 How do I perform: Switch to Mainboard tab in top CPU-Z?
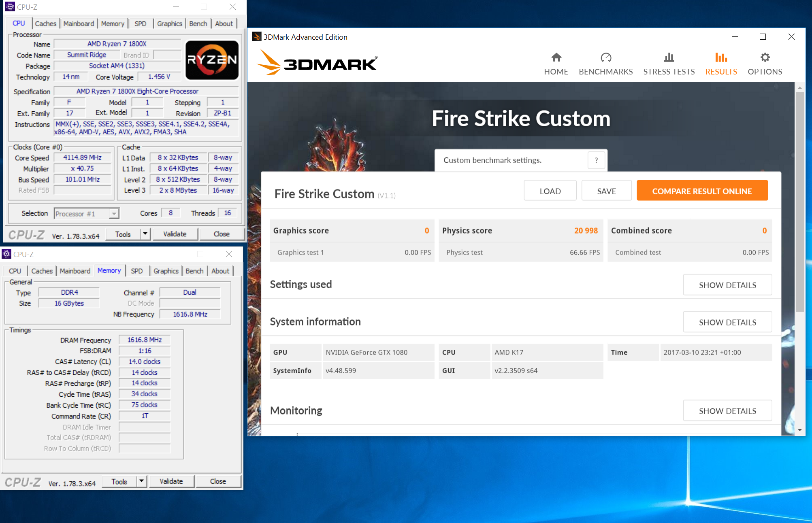click(79, 23)
